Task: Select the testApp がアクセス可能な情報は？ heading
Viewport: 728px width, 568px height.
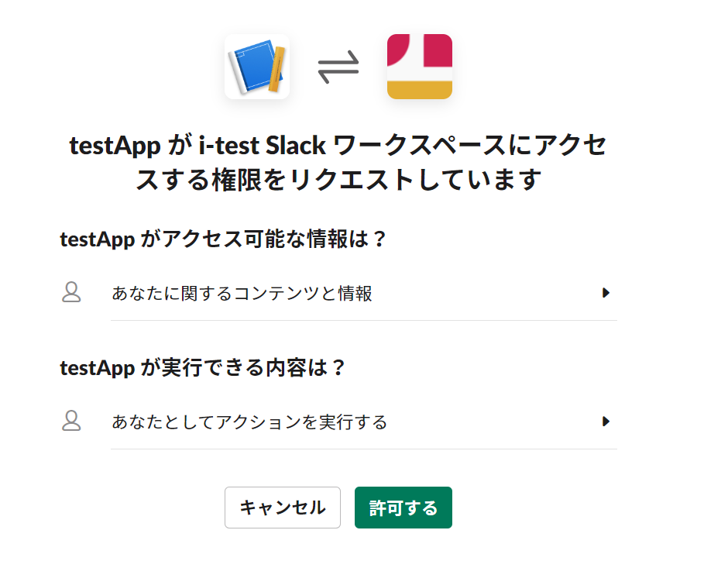Action: [222, 239]
